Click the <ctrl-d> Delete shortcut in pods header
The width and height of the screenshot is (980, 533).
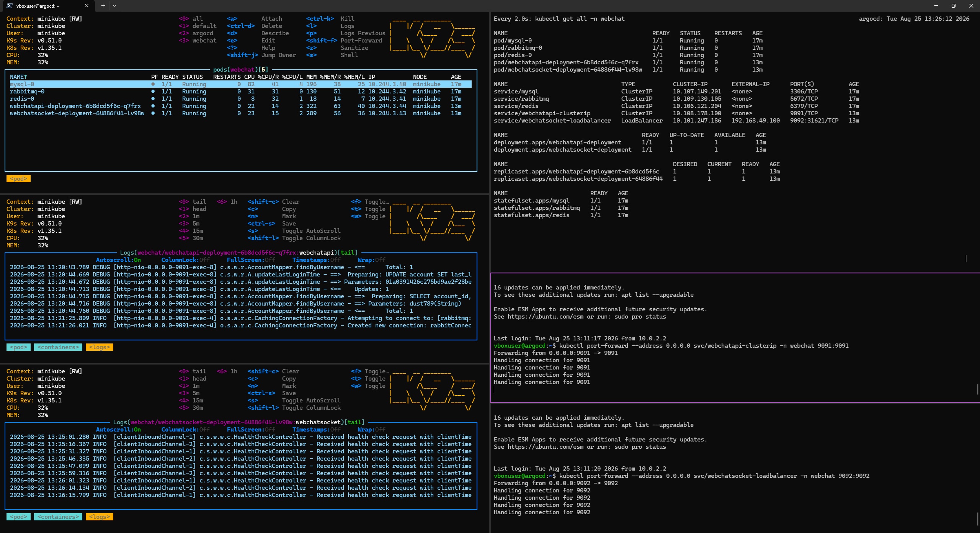(254, 26)
